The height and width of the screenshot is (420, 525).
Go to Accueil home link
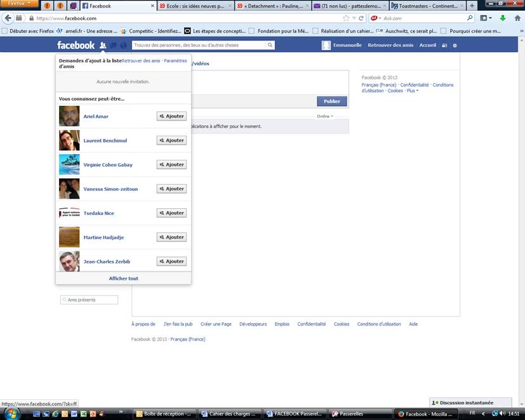pyautogui.click(x=428, y=45)
